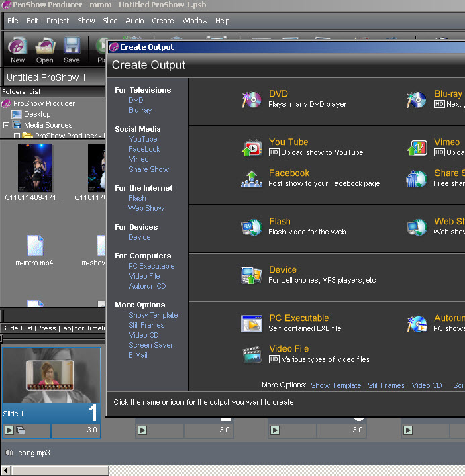This screenshot has width=465, height=476.
Task: Click the Web Show monitor icon
Action: [x=417, y=227]
